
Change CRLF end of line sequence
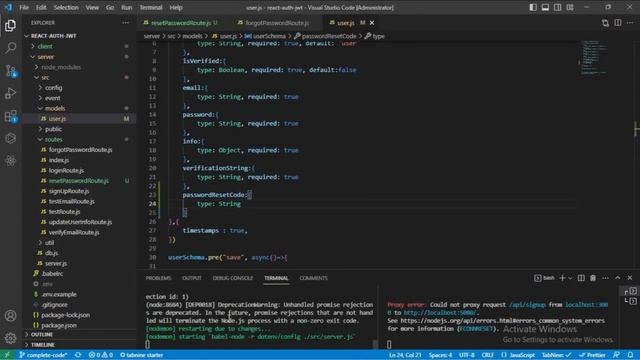coord(487,355)
